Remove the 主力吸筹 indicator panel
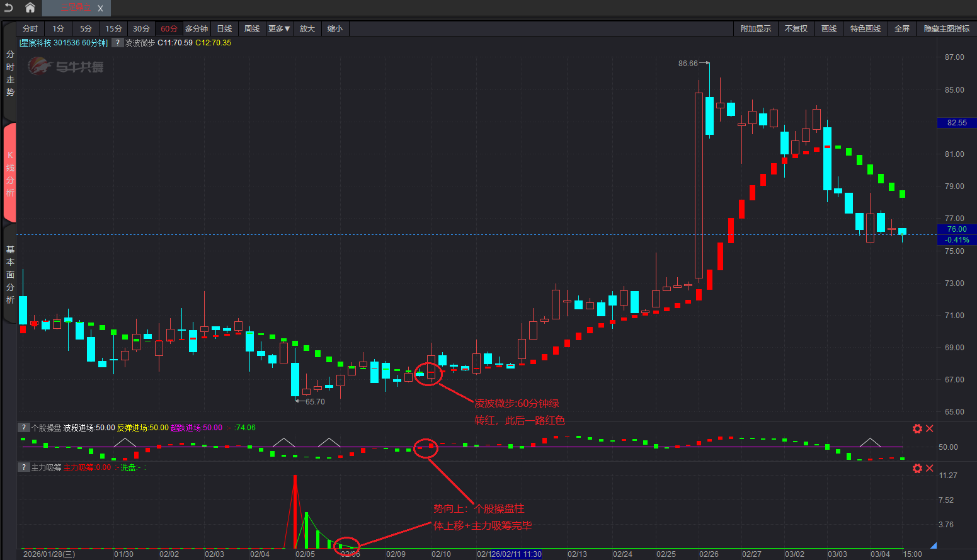977x560 pixels. point(930,468)
